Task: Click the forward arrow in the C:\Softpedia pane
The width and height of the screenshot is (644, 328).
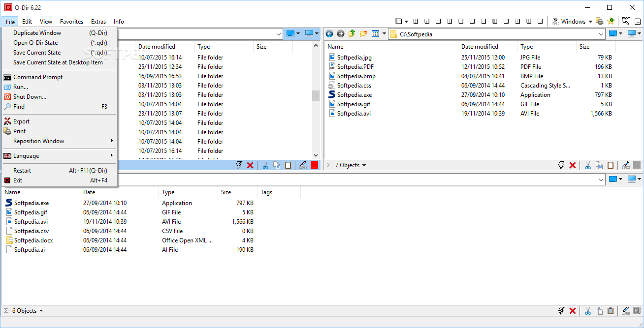Action: (340, 34)
